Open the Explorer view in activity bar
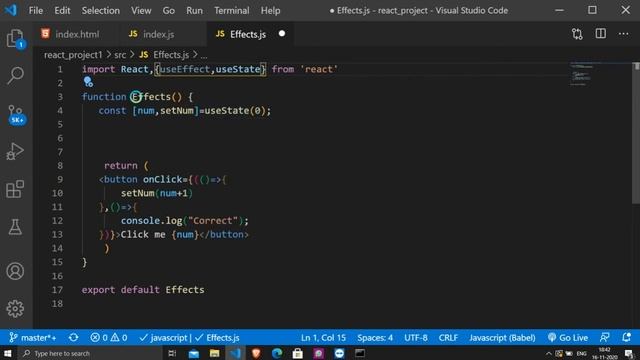The width and height of the screenshot is (640, 360). [x=16, y=39]
